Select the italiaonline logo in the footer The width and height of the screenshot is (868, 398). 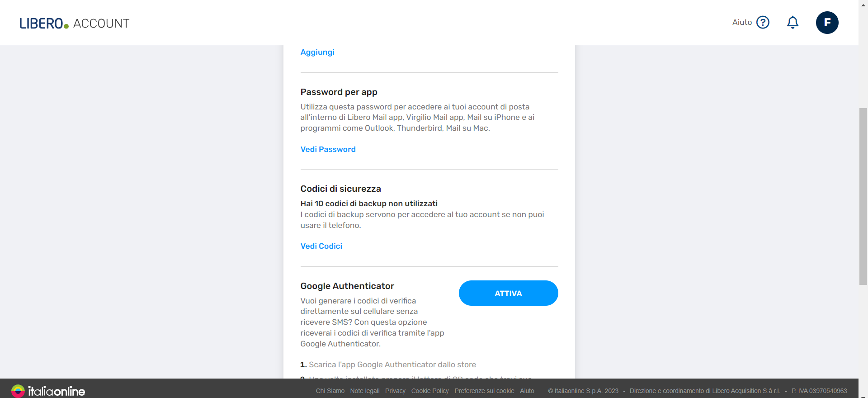coord(48,391)
